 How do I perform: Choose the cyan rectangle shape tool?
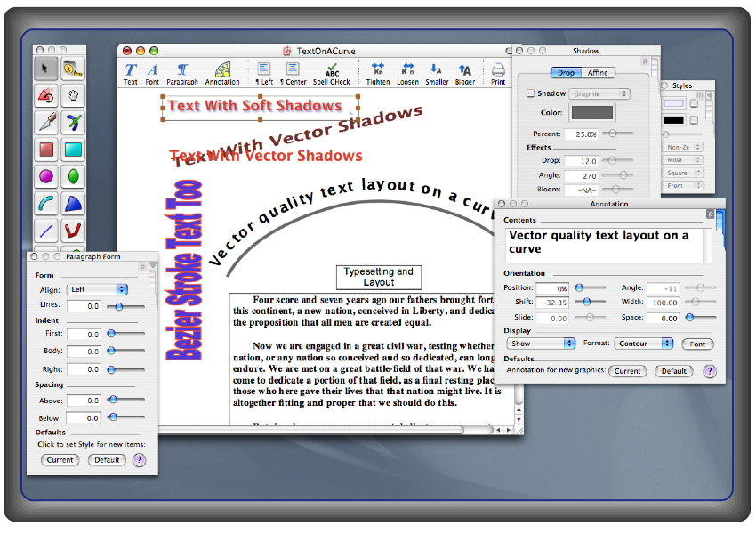(73, 150)
